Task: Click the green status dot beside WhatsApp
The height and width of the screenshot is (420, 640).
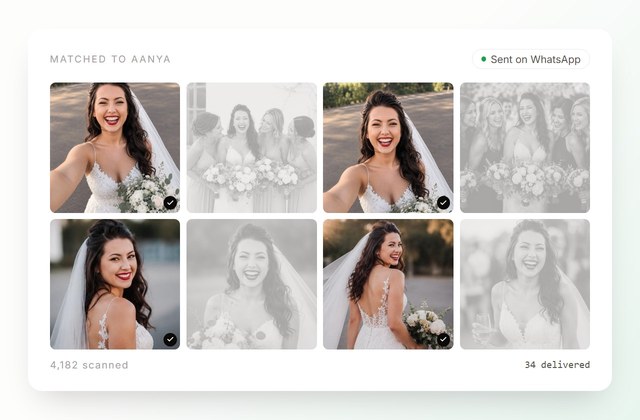Action: coord(484,59)
